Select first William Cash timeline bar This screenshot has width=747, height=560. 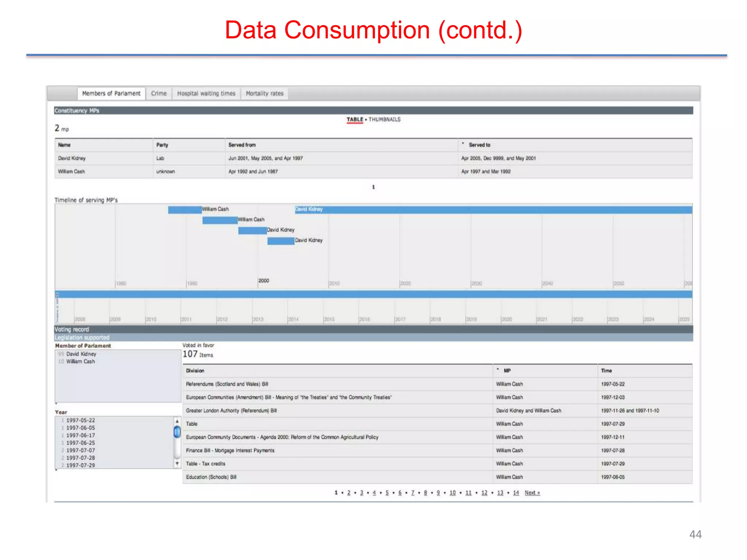pyautogui.click(x=185, y=210)
